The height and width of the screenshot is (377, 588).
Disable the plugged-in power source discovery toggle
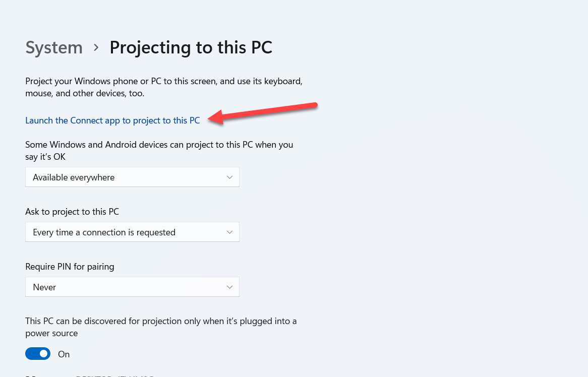point(38,354)
